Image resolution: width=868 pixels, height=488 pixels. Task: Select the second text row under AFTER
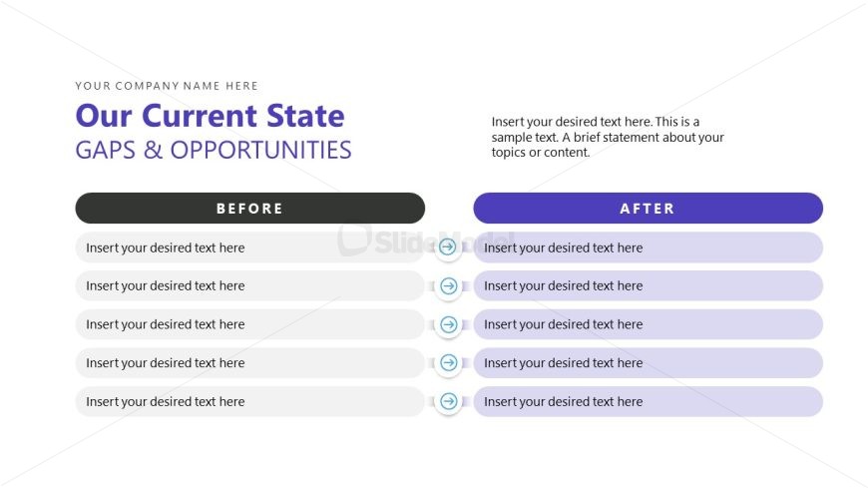pos(648,286)
